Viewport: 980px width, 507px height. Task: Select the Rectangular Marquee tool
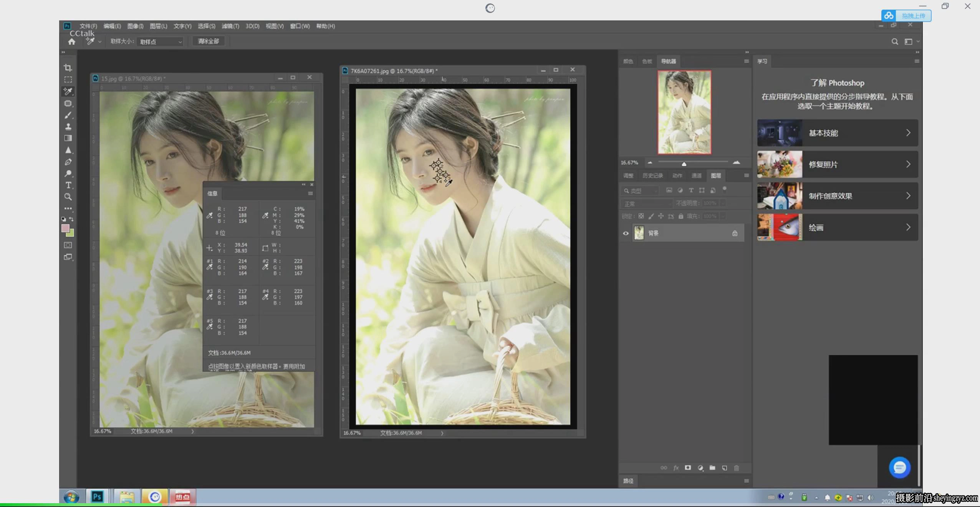point(68,80)
